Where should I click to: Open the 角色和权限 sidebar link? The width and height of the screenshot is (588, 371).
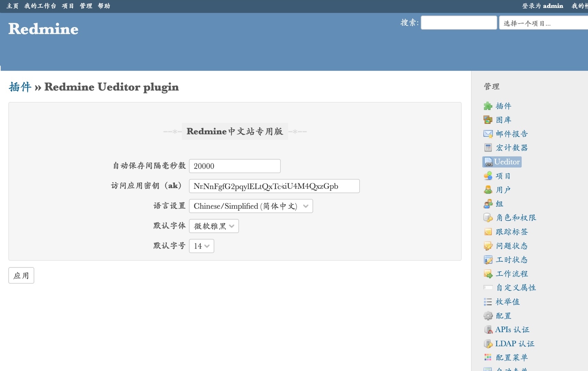click(x=516, y=218)
